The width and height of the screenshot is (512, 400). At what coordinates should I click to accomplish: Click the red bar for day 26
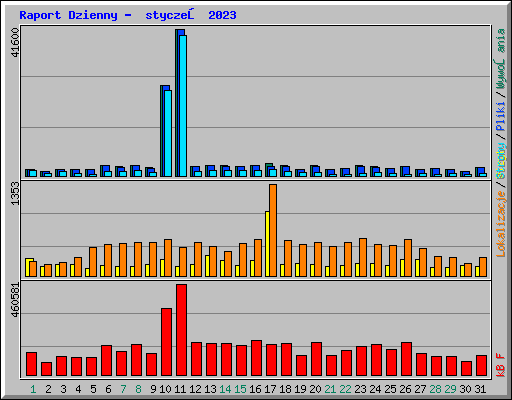click(x=406, y=359)
